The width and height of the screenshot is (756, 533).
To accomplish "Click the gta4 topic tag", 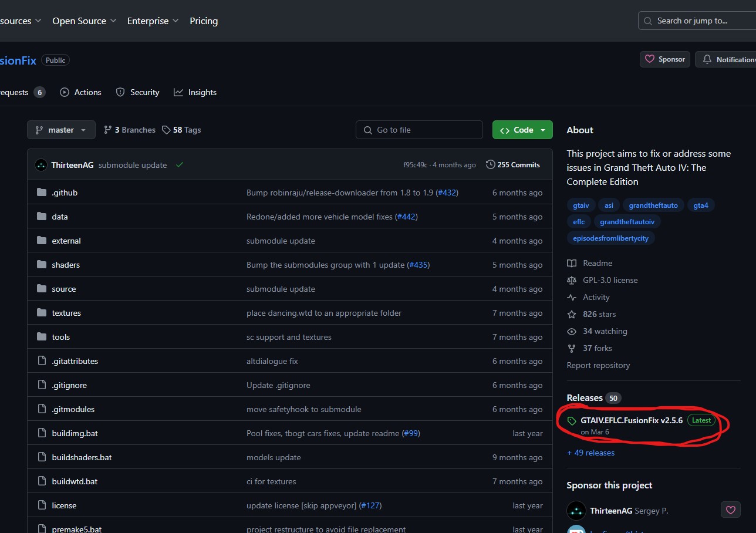I will click(701, 205).
